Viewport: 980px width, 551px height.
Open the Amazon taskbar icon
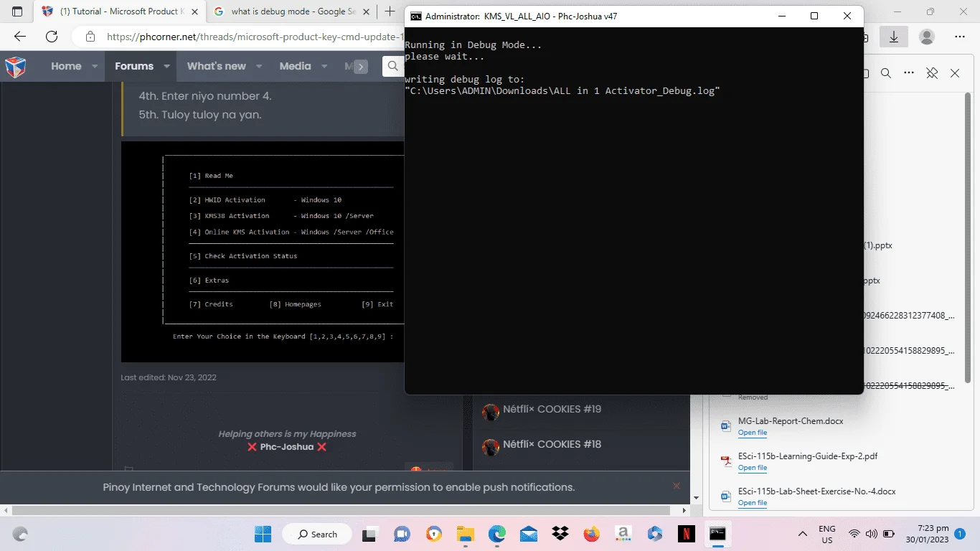623,534
